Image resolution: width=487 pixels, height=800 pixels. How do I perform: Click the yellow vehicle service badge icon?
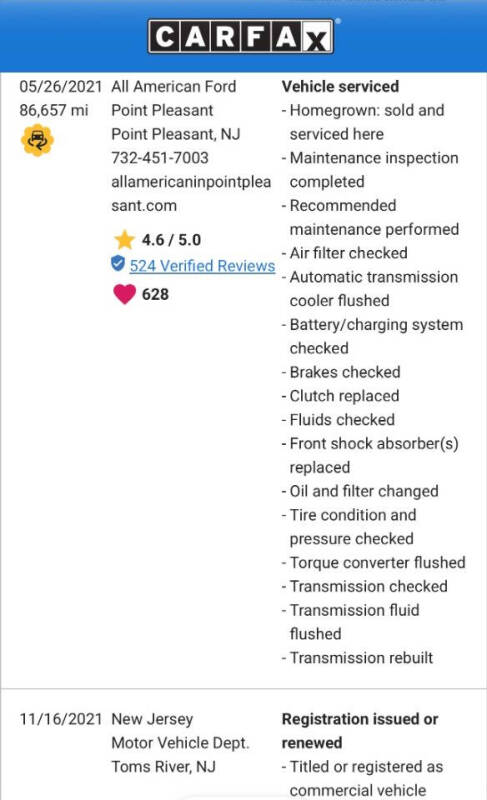37,140
